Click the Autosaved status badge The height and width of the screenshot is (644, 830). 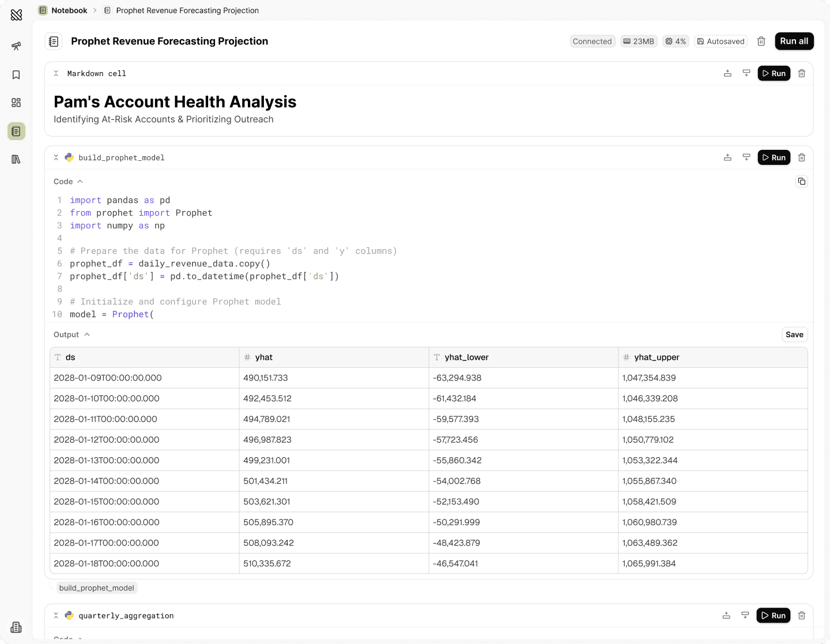pos(720,42)
